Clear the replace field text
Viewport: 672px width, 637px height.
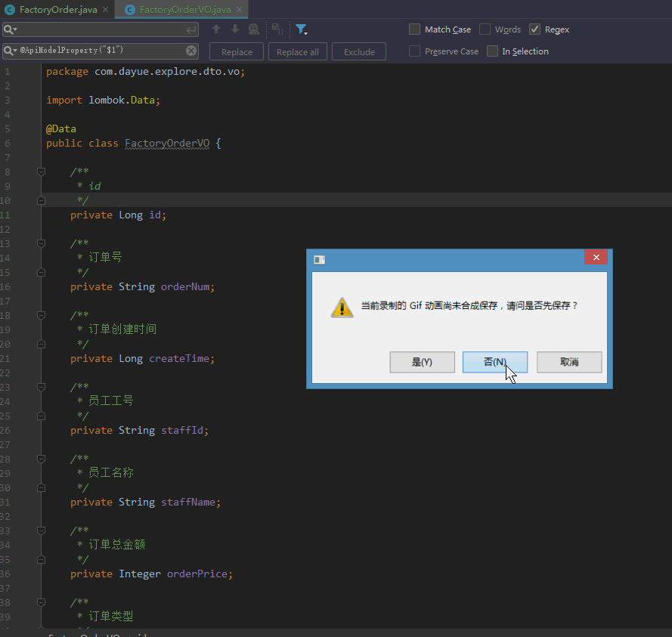(x=191, y=51)
